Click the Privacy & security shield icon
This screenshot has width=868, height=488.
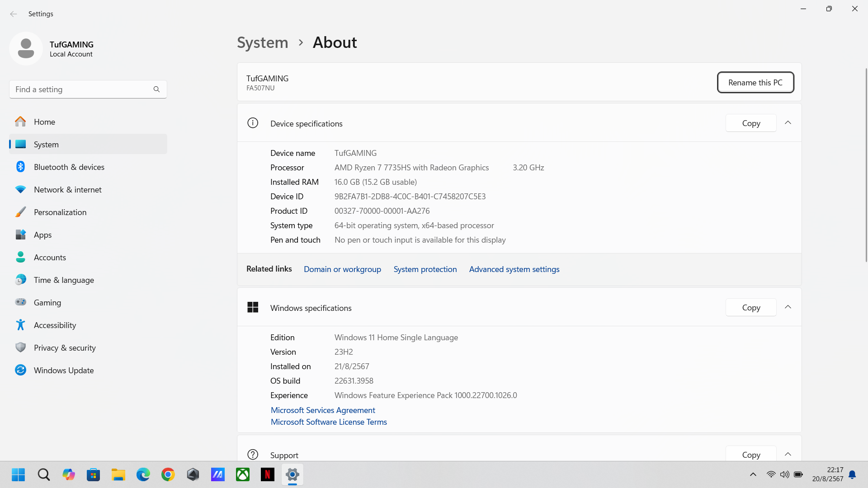click(x=20, y=347)
